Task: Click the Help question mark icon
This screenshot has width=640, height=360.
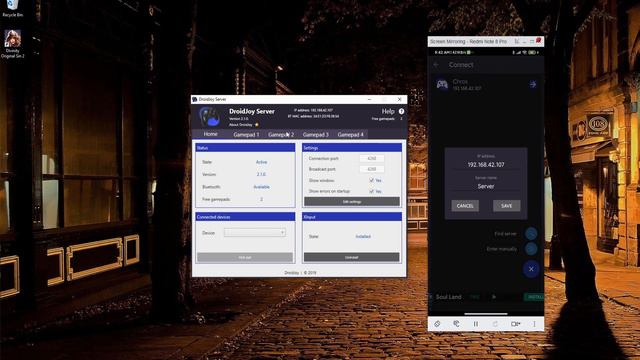Action: click(x=401, y=111)
